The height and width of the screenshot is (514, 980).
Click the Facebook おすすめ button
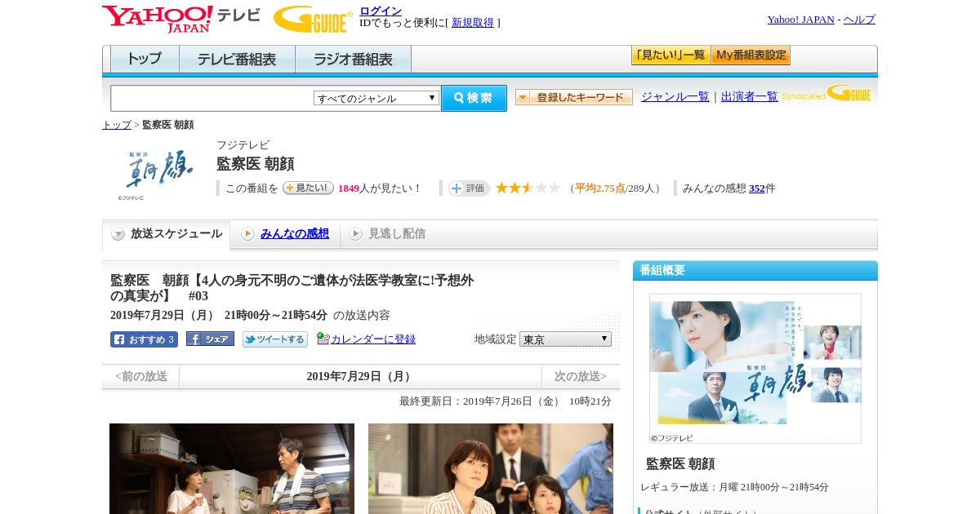coord(144,339)
